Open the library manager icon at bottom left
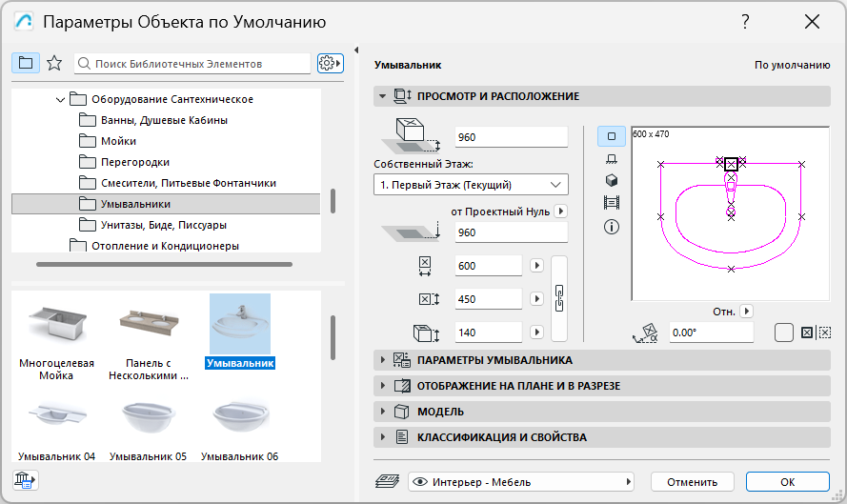 [x=25, y=480]
